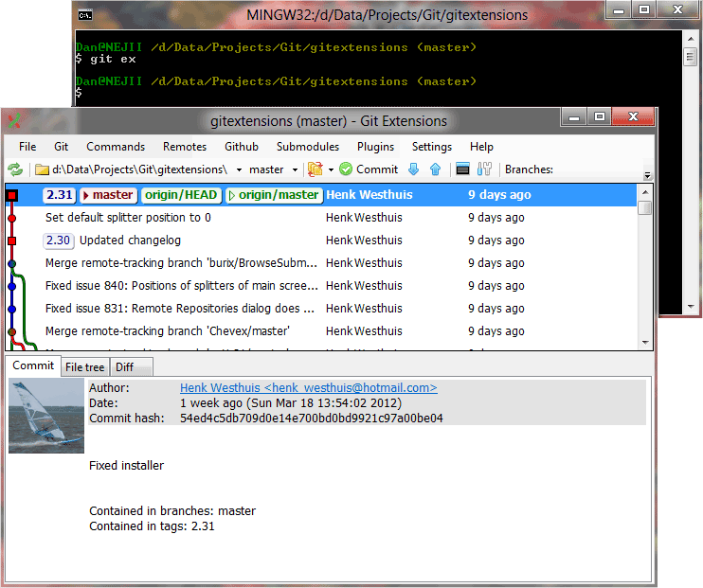Click the 2.30 tag label
Image resolution: width=703 pixels, height=588 pixels.
59,241
